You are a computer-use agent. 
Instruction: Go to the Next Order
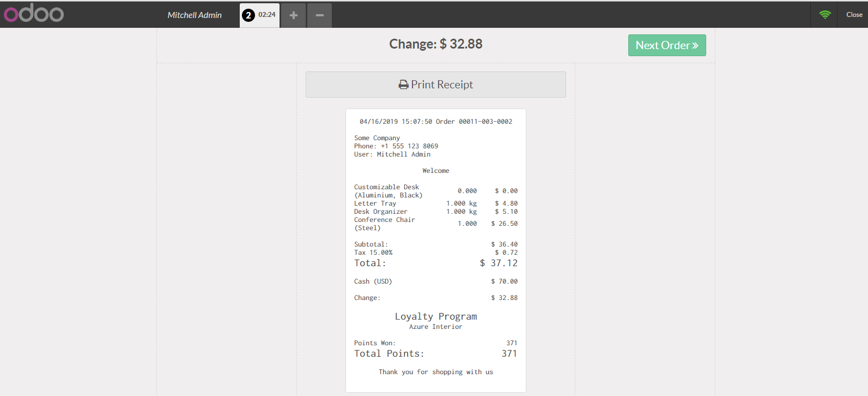[667, 45]
